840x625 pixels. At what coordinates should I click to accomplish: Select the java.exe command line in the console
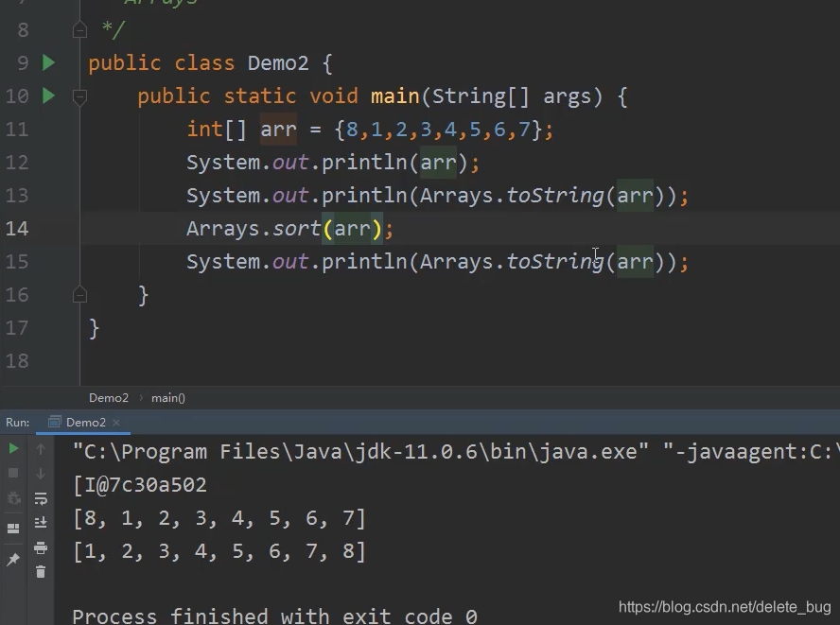456,452
